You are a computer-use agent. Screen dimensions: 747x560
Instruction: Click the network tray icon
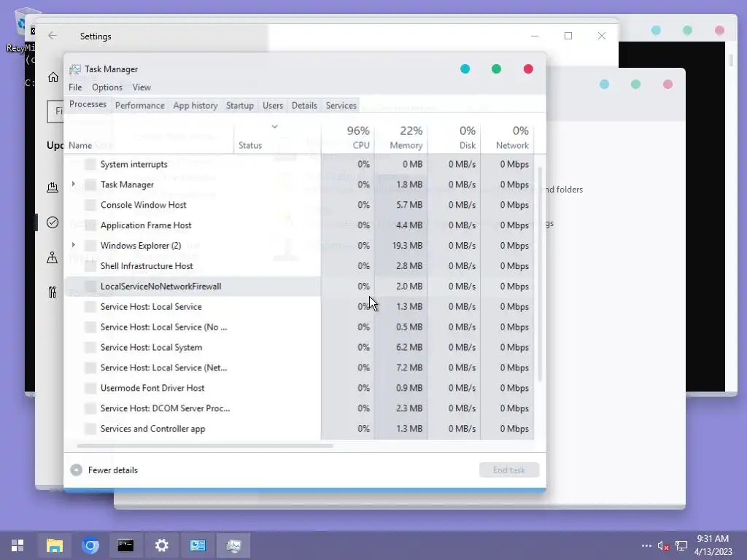[x=682, y=545]
